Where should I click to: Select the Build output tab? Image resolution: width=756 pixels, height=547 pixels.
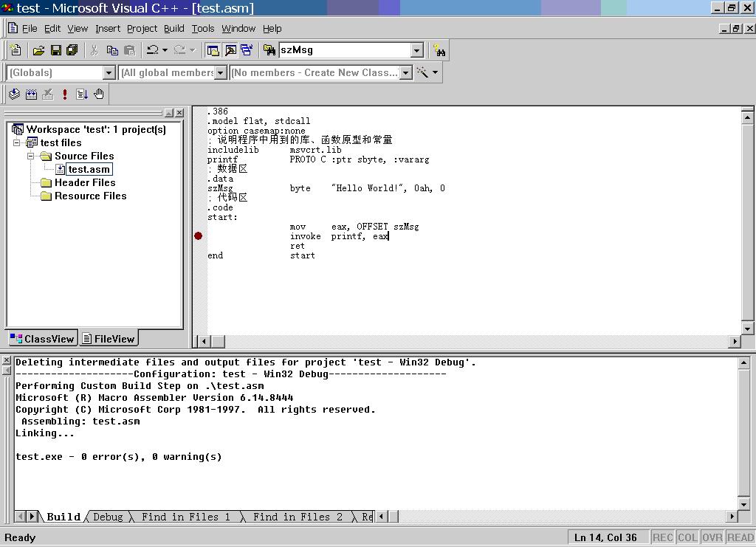point(63,517)
